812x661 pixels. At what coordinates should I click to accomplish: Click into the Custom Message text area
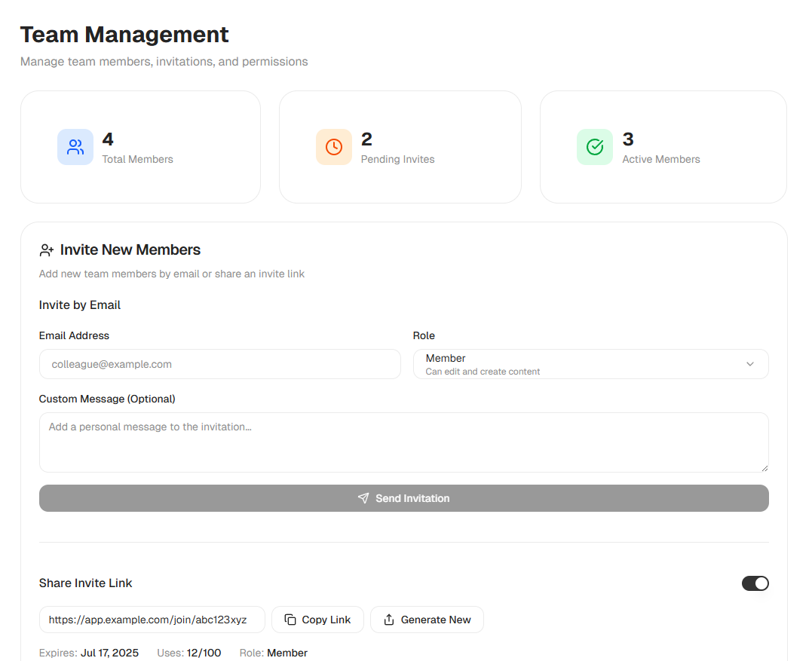pos(404,442)
